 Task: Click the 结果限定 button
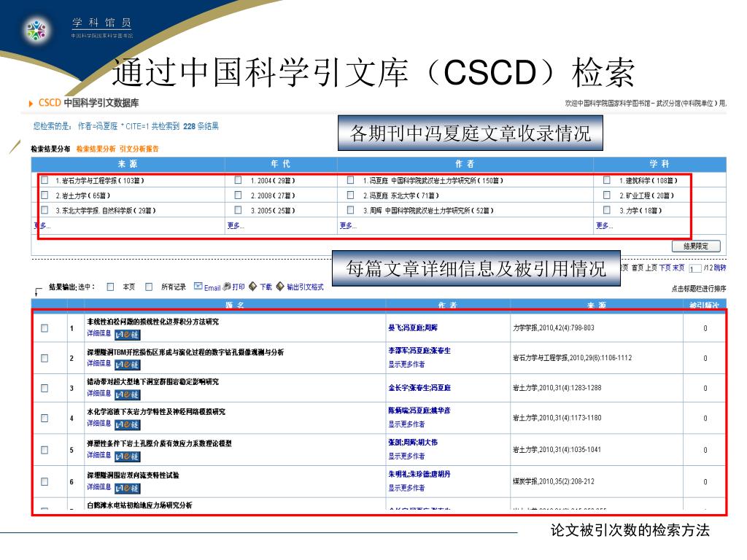pos(696,246)
